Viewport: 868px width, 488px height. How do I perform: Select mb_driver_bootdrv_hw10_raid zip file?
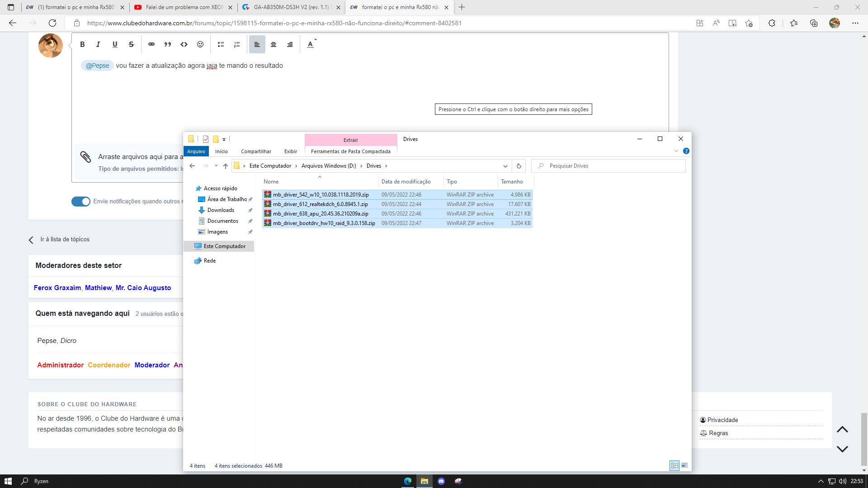click(x=397, y=223)
